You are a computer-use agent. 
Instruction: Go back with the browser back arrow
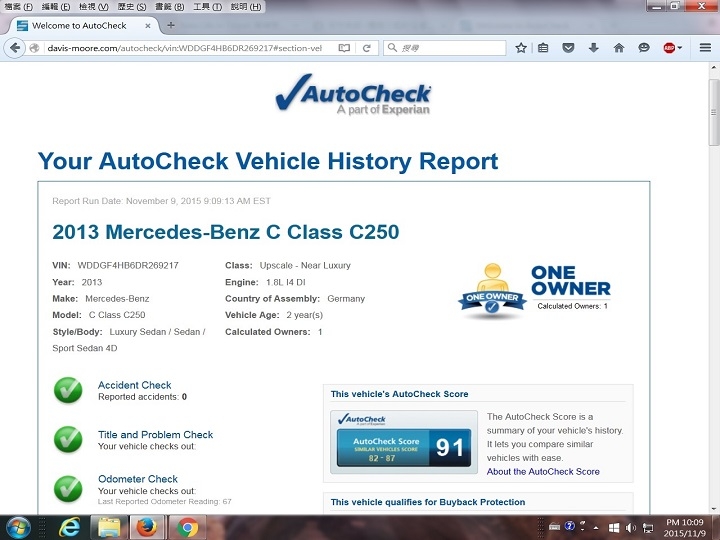click(15, 48)
